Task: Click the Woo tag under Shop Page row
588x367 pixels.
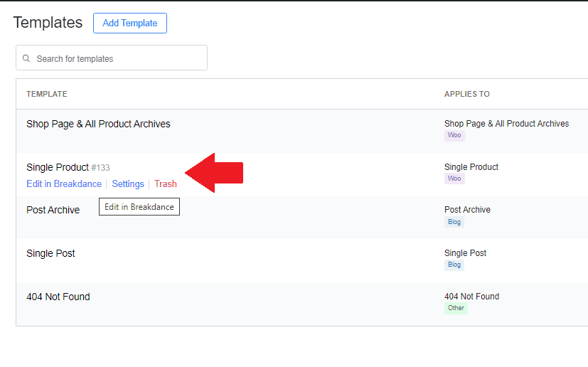Action: (454, 135)
